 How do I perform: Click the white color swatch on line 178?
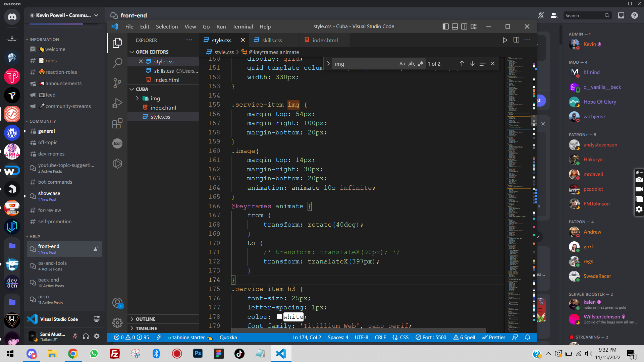pos(279,316)
